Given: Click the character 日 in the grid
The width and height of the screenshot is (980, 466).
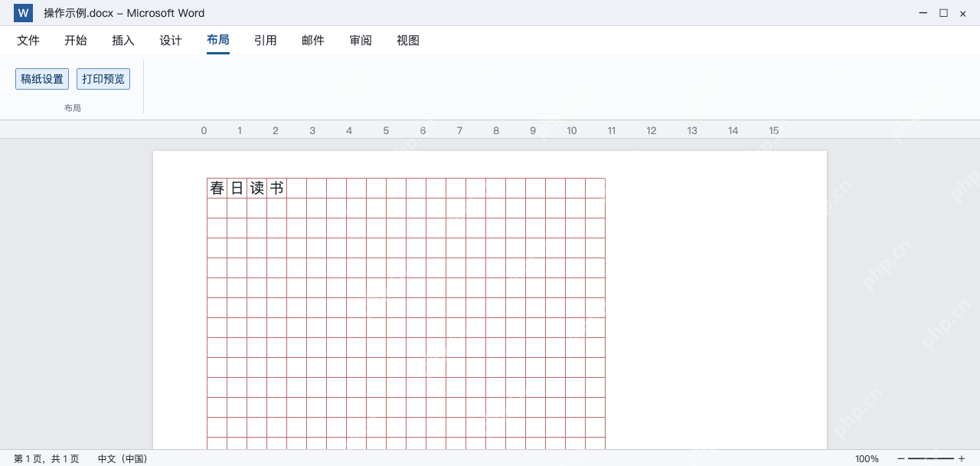Looking at the screenshot, I should click(237, 188).
